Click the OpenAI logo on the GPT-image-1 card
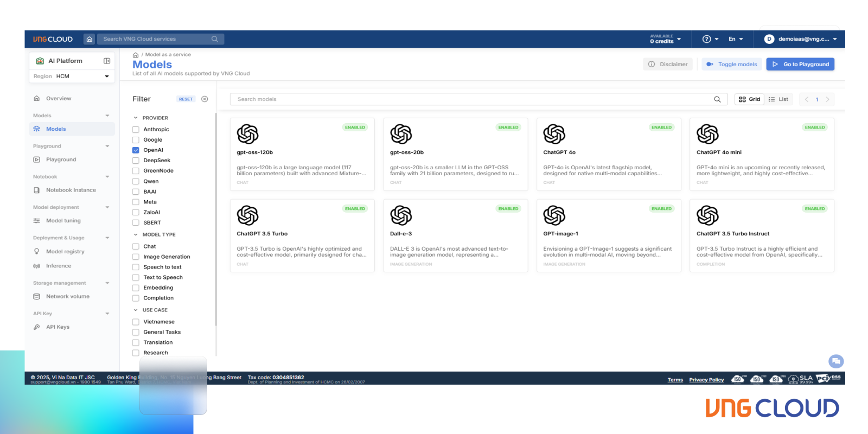 554,215
